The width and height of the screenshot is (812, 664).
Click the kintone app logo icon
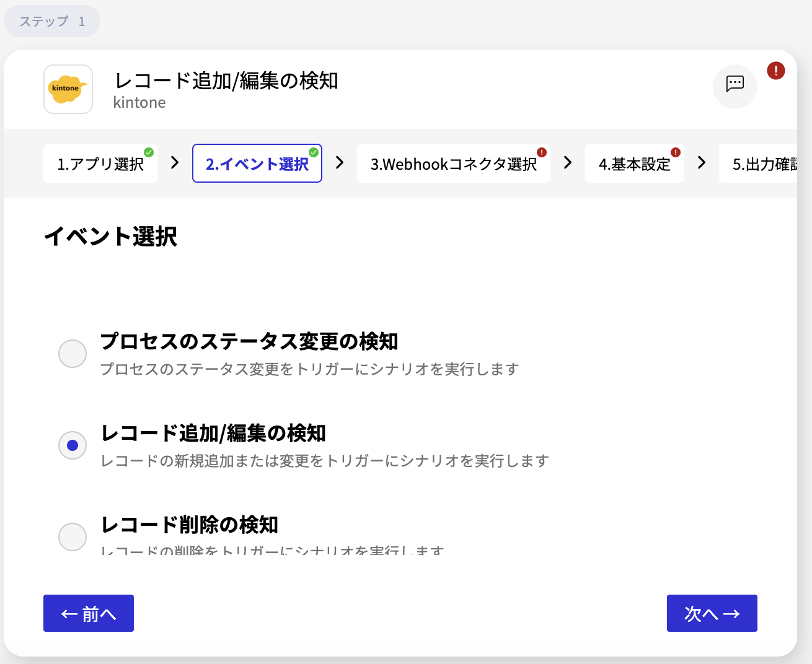(68, 89)
